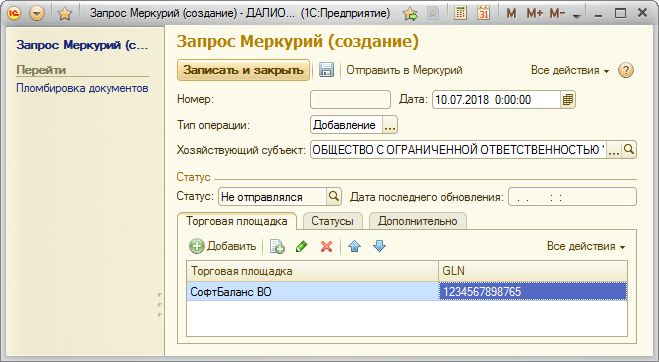Viewport: 659px width, 362px height.
Task: Click the floppy disk save icon
Action: (x=326, y=70)
